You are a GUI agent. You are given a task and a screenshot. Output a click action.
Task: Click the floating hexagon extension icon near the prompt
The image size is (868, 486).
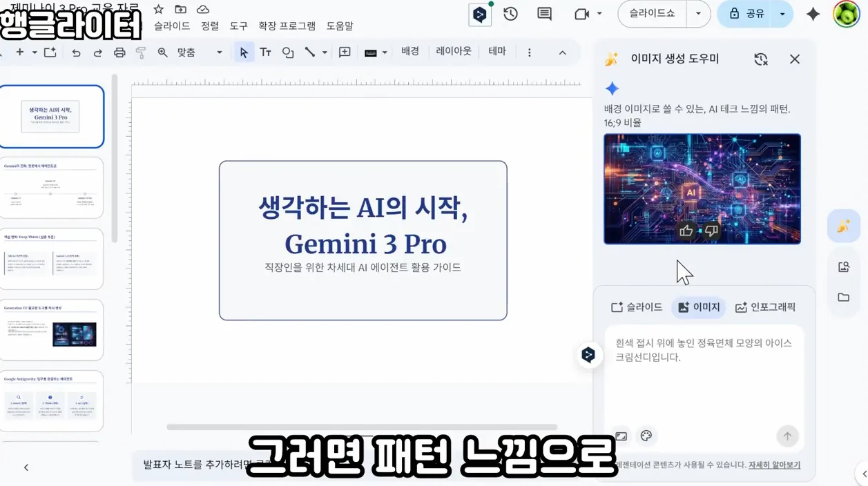click(x=588, y=355)
